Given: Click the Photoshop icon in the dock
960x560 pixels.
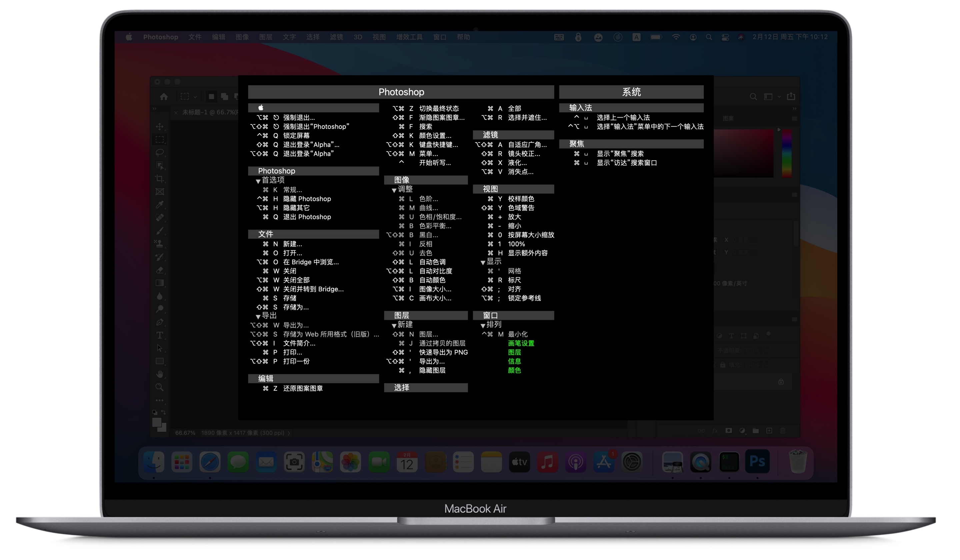Looking at the screenshot, I should click(757, 461).
